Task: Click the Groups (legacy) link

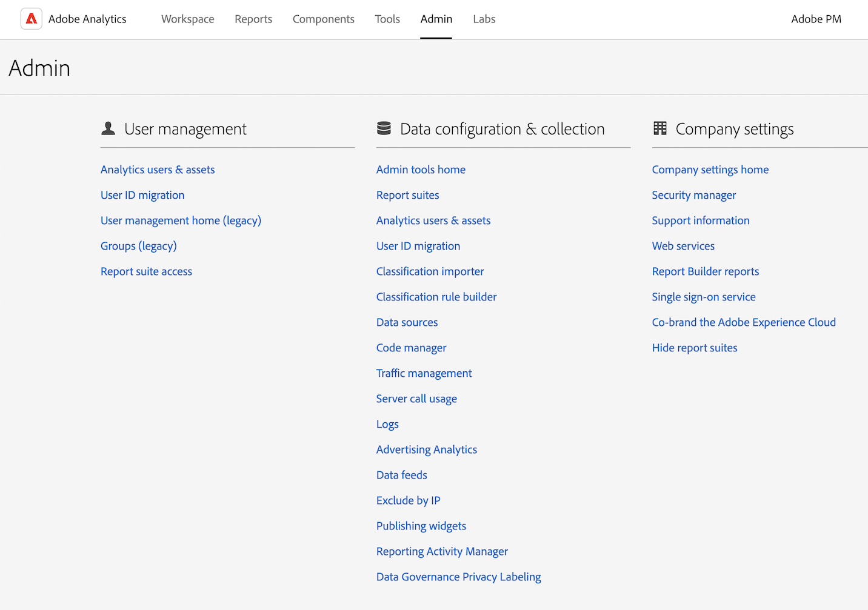Action: pos(138,246)
